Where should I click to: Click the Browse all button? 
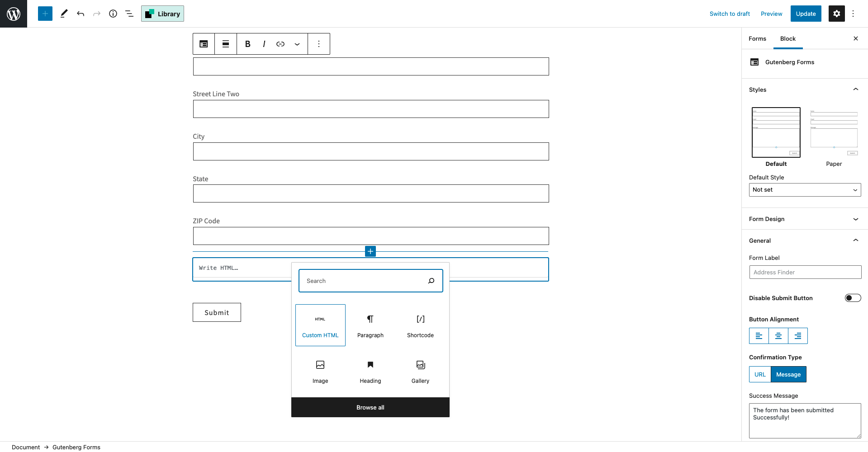coord(370,407)
